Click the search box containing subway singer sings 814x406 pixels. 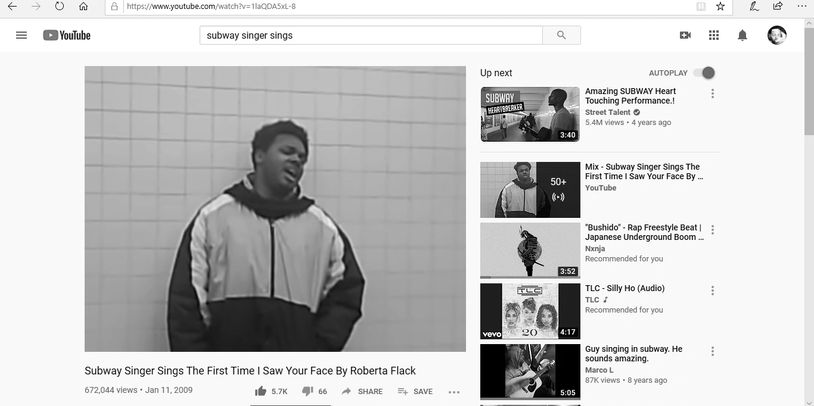coord(371,35)
